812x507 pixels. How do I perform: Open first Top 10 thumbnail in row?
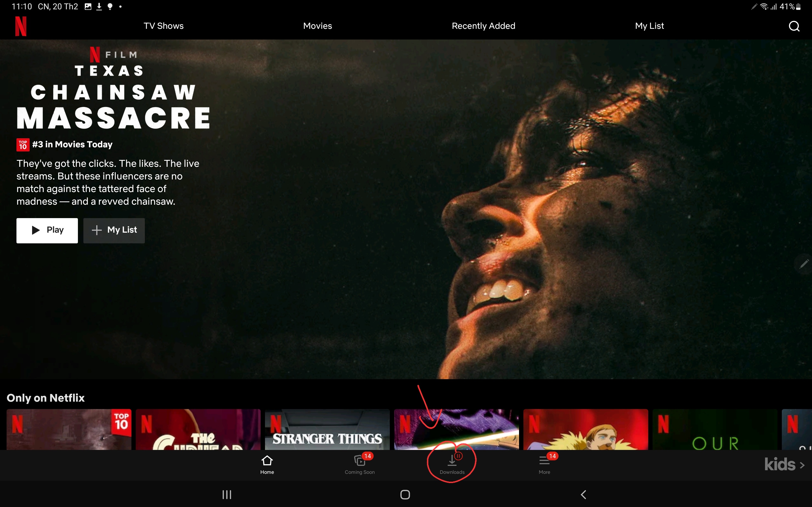point(69,429)
